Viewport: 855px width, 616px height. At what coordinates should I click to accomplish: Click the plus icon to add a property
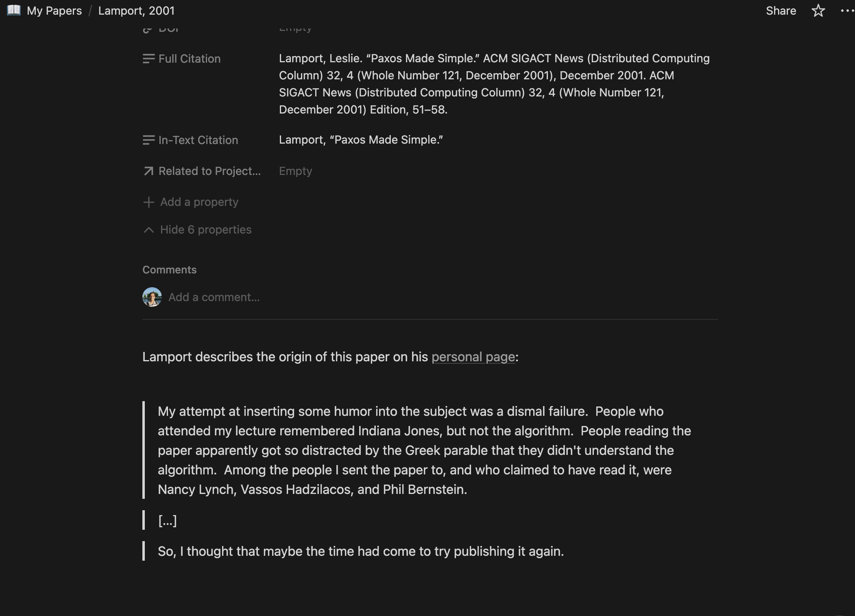pos(148,202)
